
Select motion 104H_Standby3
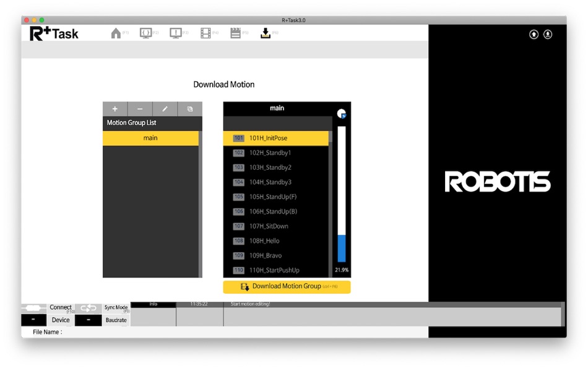pos(276,182)
